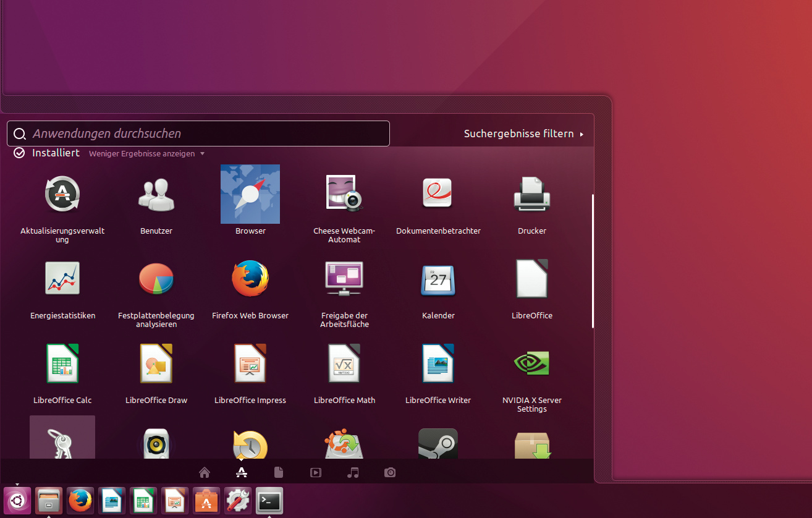Switch to the Home lens
Image resolution: width=812 pixels, height=518 pixels.
click(x=205, y=473)
